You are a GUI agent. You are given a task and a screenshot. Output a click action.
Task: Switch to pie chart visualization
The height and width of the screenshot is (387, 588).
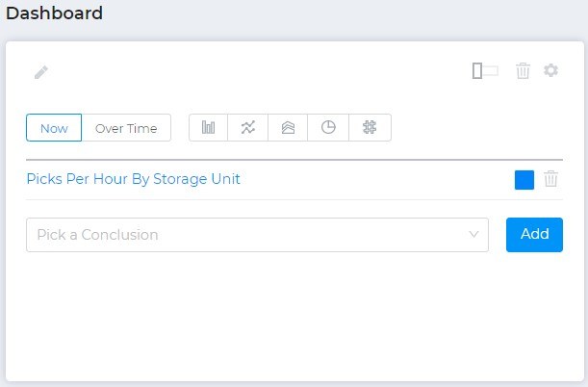click(328, 127)
